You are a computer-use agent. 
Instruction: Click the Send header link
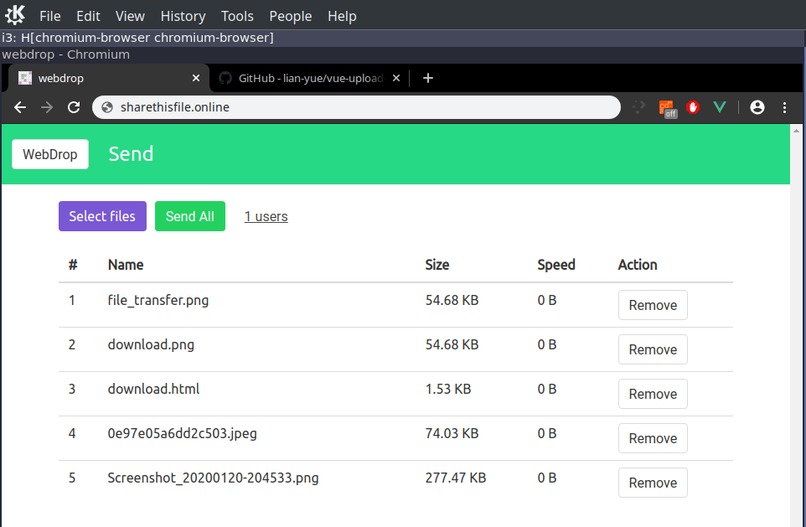pyautogui.click(x=131, y=154)
